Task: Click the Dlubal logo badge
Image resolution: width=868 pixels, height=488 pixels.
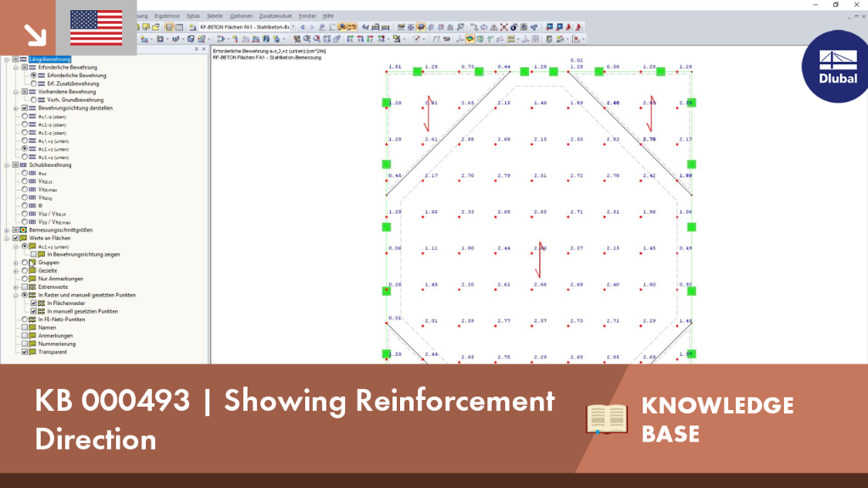Action: 836,66
